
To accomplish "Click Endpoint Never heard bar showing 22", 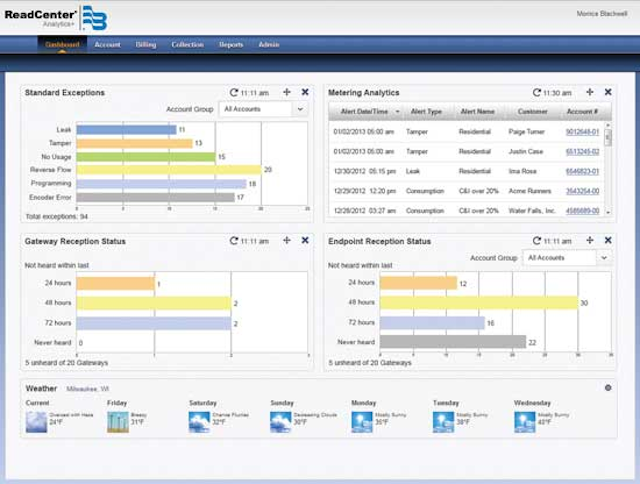I will coord(453,342).
